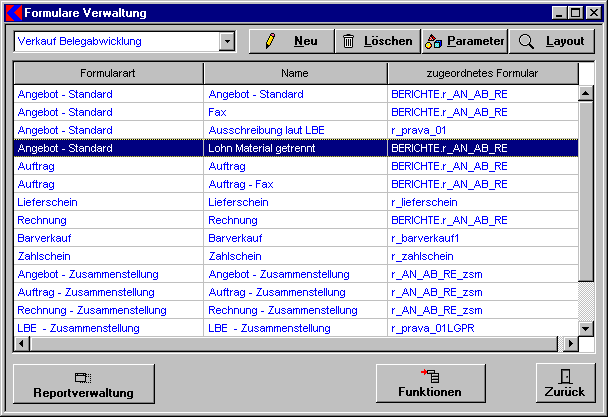Click the magnifying glass Layout icon
The width and height of the screenshot is (608, 417).
[x=525, y=41]
